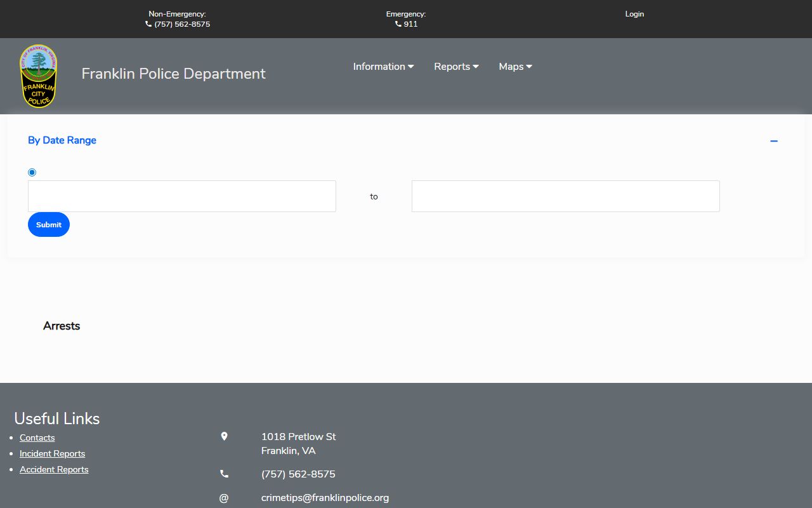Click the emergency 911 number text

point(410,24)
